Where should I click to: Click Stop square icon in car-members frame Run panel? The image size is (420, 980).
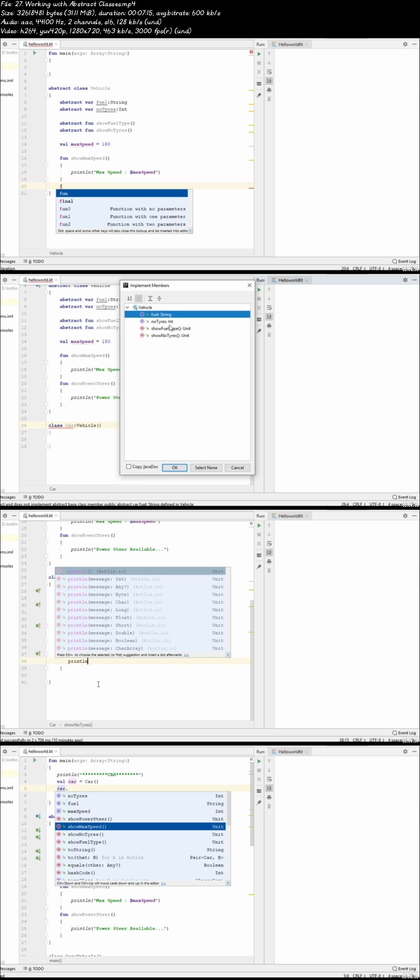coord(259,770)
